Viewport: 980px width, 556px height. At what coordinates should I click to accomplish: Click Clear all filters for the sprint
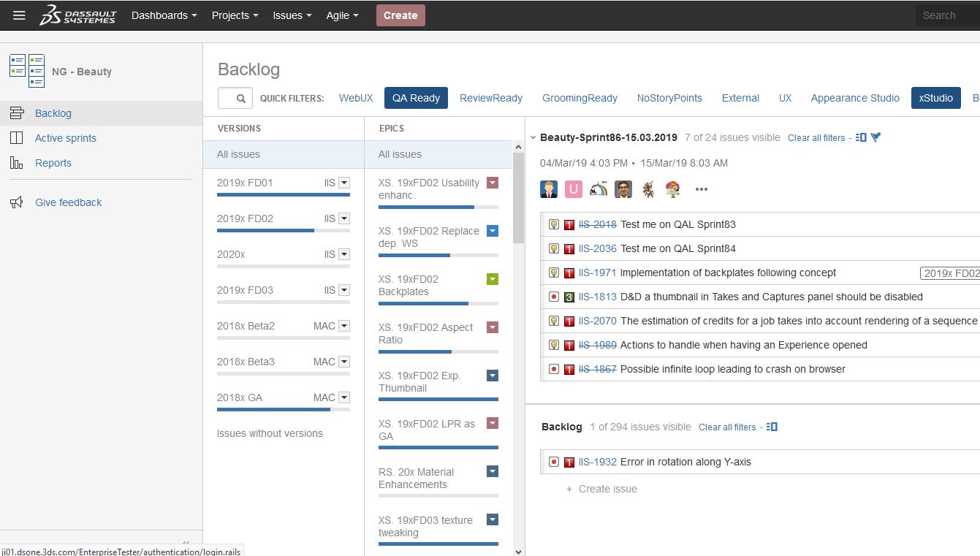coord(816,137)
